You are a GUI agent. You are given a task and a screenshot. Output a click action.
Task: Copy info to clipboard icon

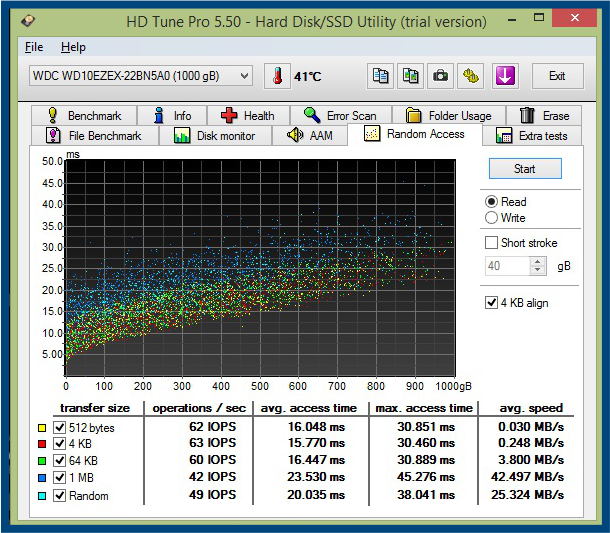[x=380, y=76]
